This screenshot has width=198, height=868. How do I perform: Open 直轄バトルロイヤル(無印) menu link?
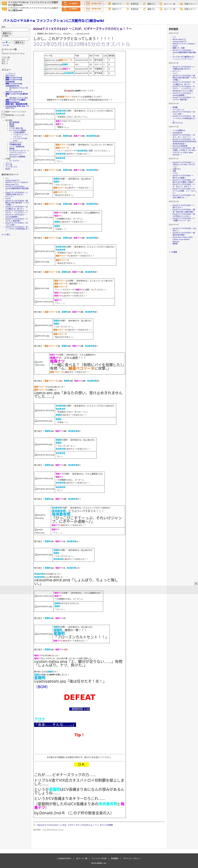point(15,100)
